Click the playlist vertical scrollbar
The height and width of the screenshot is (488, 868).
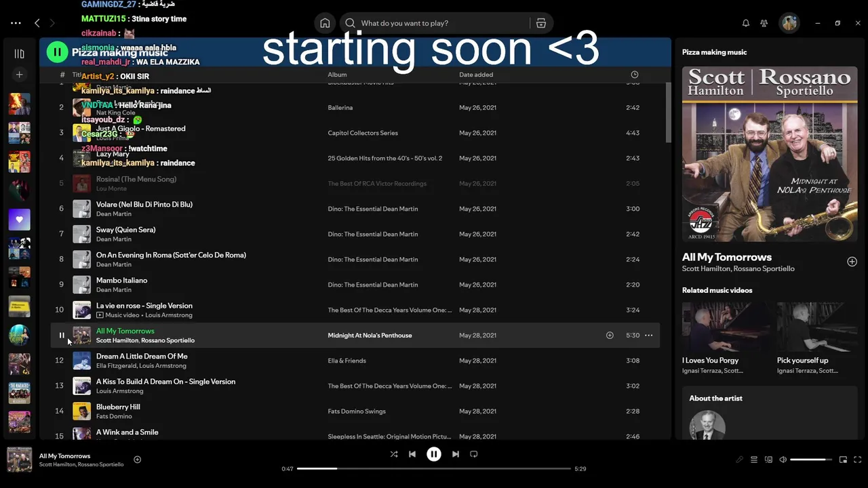(668, 112)
